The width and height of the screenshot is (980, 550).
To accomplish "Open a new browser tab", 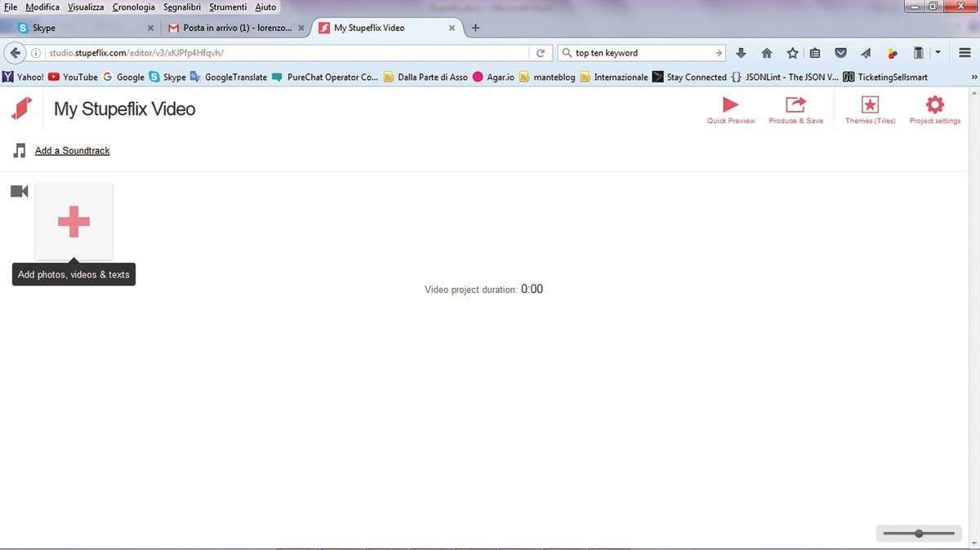I will (475, 28).
